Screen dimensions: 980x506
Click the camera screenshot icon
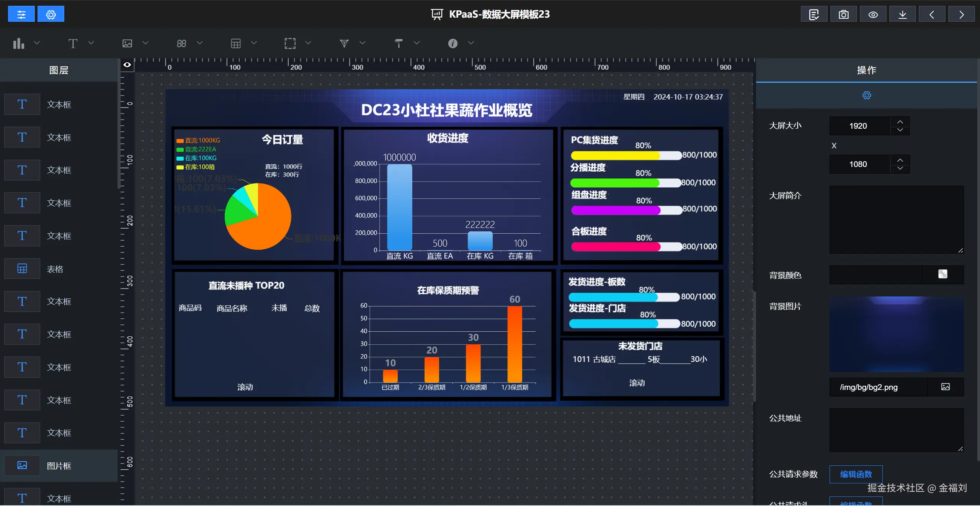click(x=843, y=15)
